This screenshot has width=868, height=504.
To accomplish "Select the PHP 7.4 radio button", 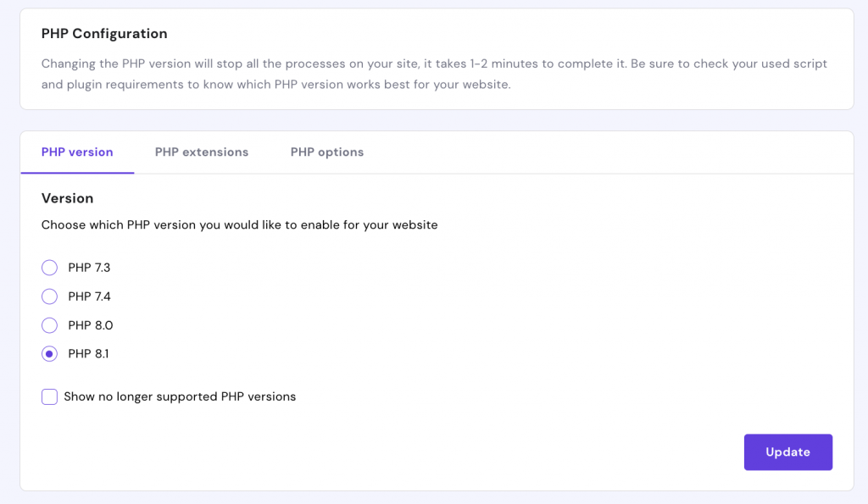I will click(49, 296).
